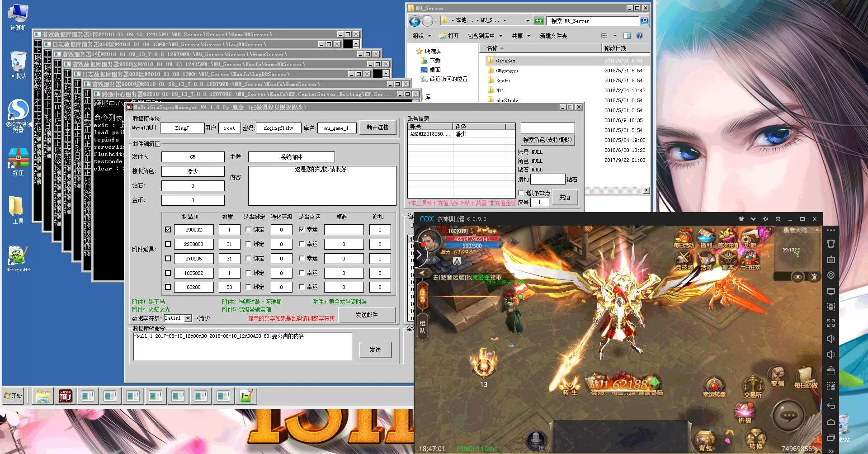Open the 变强 power-up icon
The image size is (868, 454).
click(778, 377)
